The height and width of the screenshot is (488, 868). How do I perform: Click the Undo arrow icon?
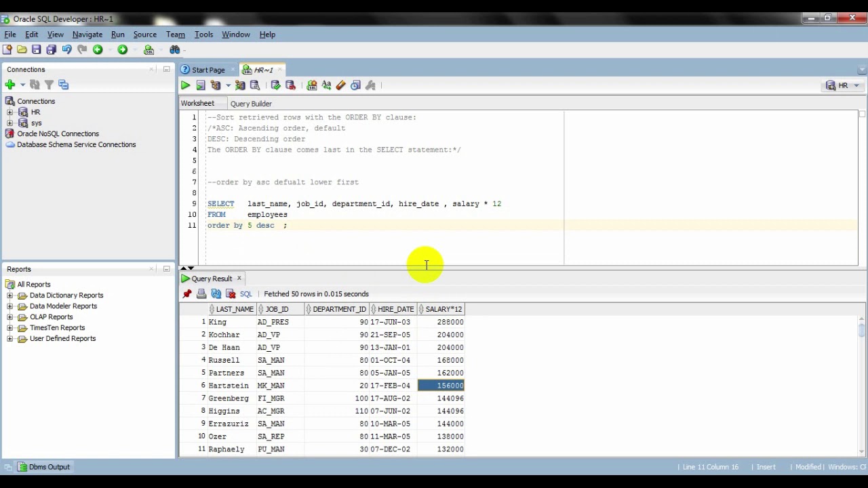pos(66,49)
